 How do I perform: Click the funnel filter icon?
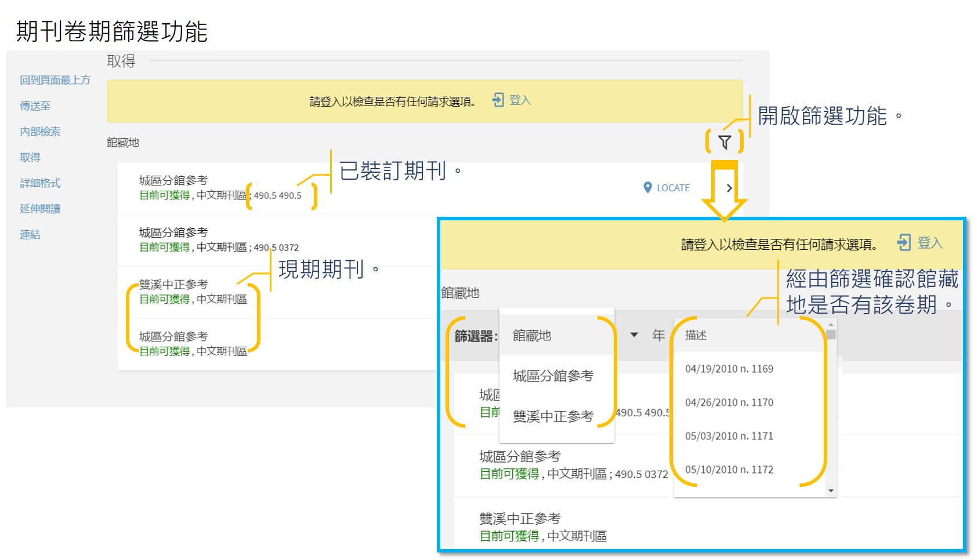[x=724, y=142]
